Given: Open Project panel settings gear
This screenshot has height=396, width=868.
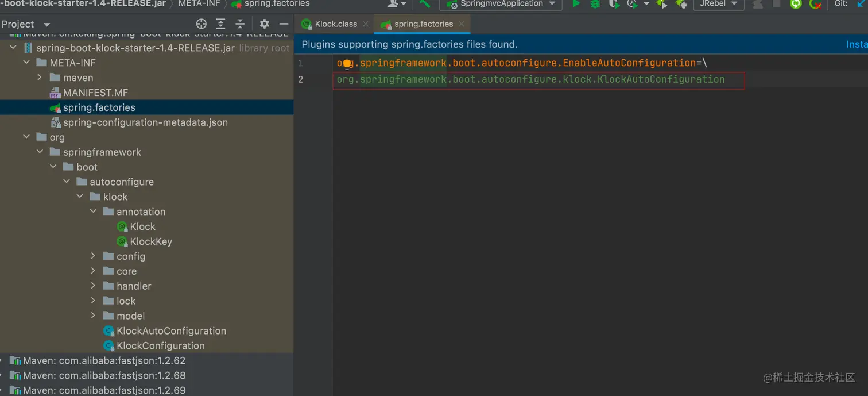Looking at the screenshot, I should [264, 24].
